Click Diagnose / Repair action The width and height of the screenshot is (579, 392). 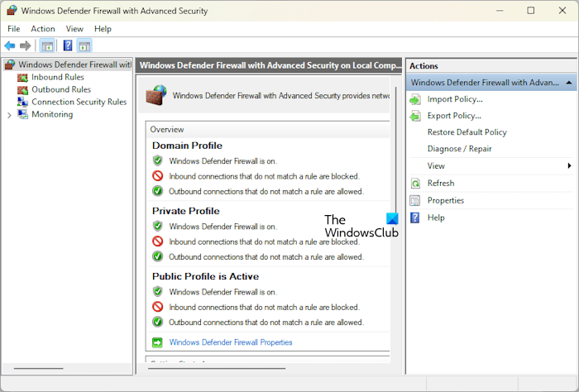(459, 149)
